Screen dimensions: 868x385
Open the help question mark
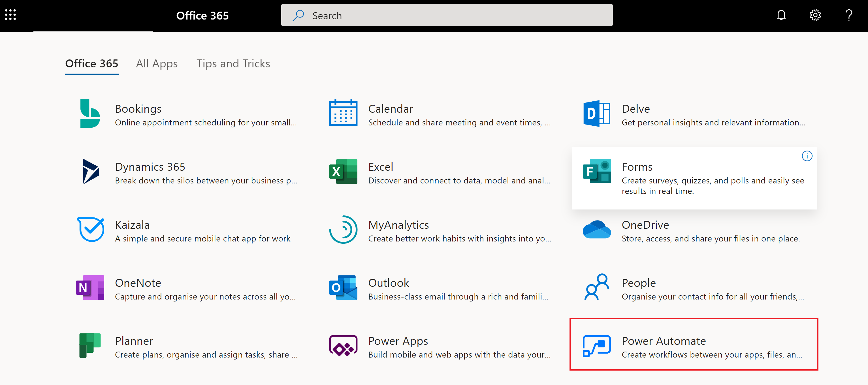click(x=849, y=15)
